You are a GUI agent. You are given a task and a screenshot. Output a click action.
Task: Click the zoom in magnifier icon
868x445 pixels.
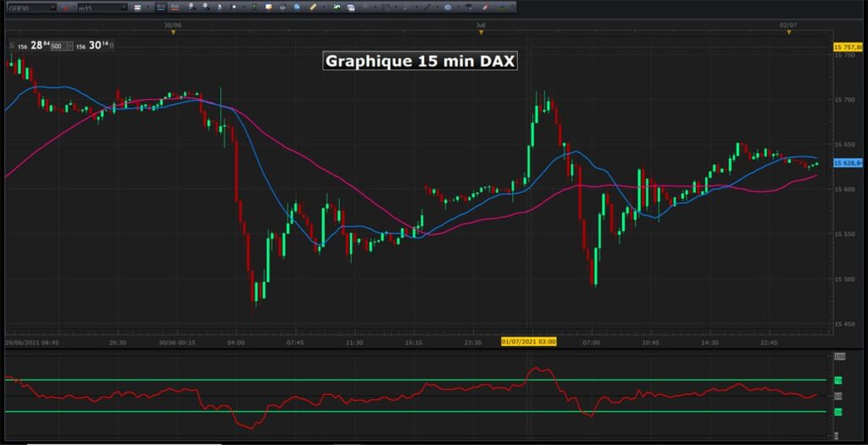tap(192, 7)
